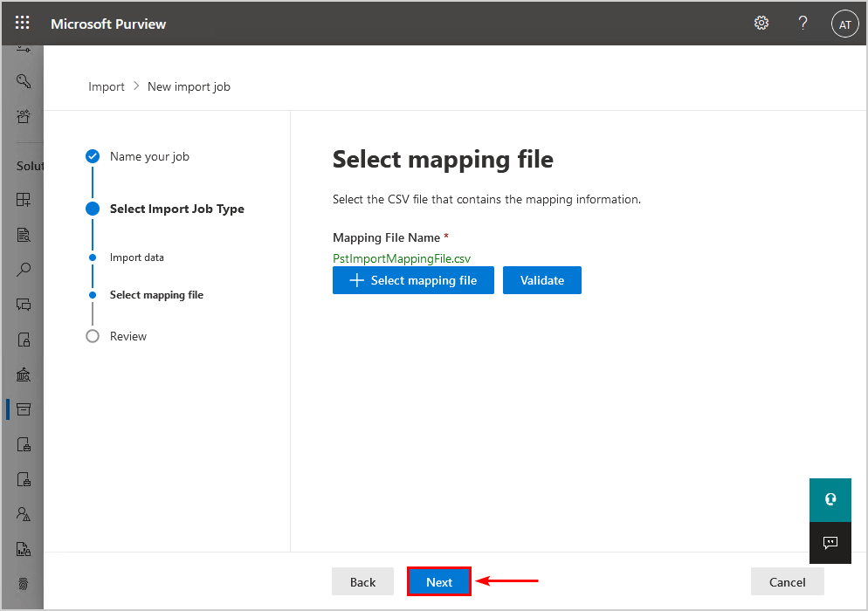Open the content search magnifier sidebar icon
This screenshot has width=868, height=611.
[24, 270]
